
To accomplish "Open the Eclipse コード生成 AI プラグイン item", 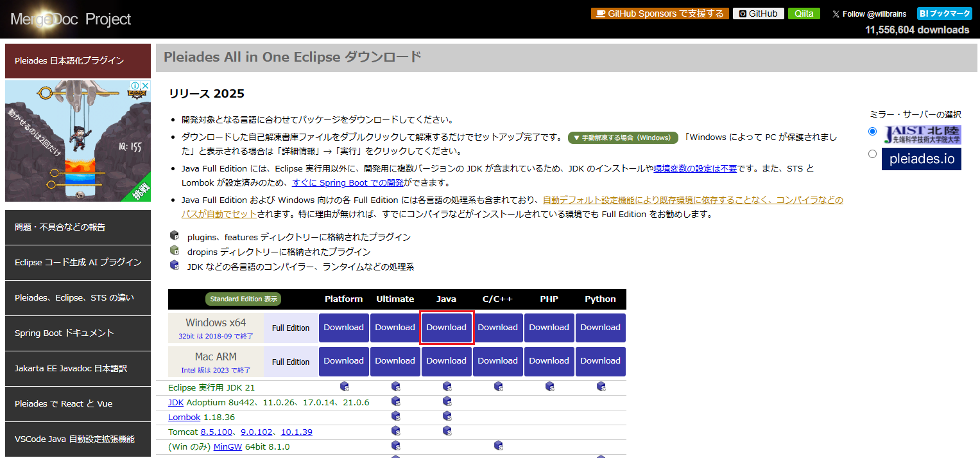I will pyautogui.click(x=78, y=263).
